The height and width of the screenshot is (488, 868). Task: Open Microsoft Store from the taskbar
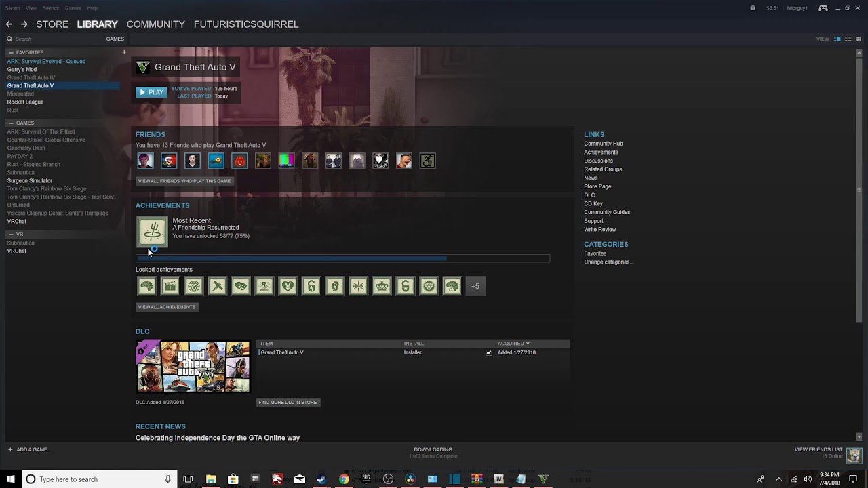point(233,479)
